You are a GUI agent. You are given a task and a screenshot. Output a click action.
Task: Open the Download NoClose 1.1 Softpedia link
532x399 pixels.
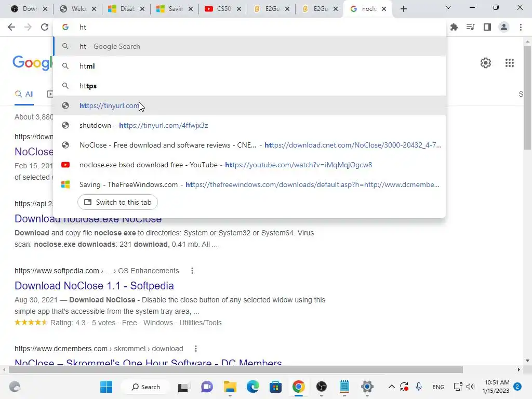(94, 286)
